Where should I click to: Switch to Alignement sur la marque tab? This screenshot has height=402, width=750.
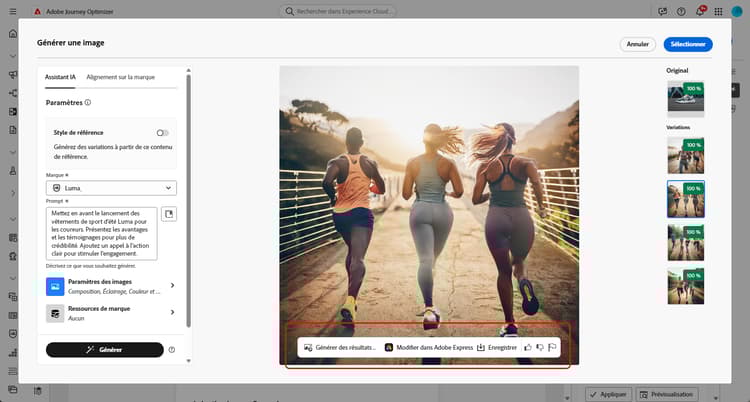tap(121, 77)
